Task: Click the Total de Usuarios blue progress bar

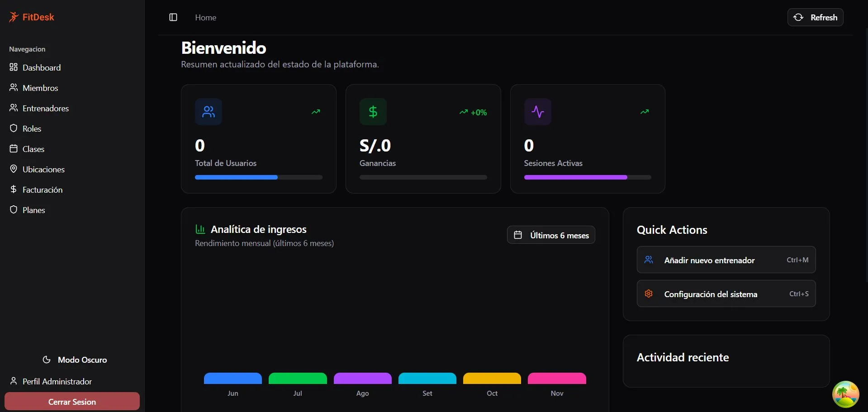Action: (x=236, y=177)
